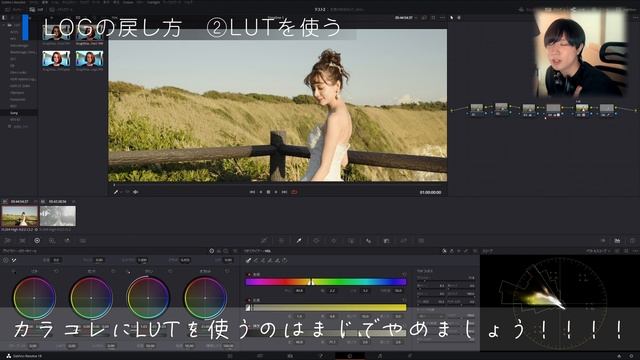Image resolution: width=640 pixels, height=360 pixels.
Task: Toggle loop playback in the viewer
Action: pyautogui.click(x=294, y=192)
